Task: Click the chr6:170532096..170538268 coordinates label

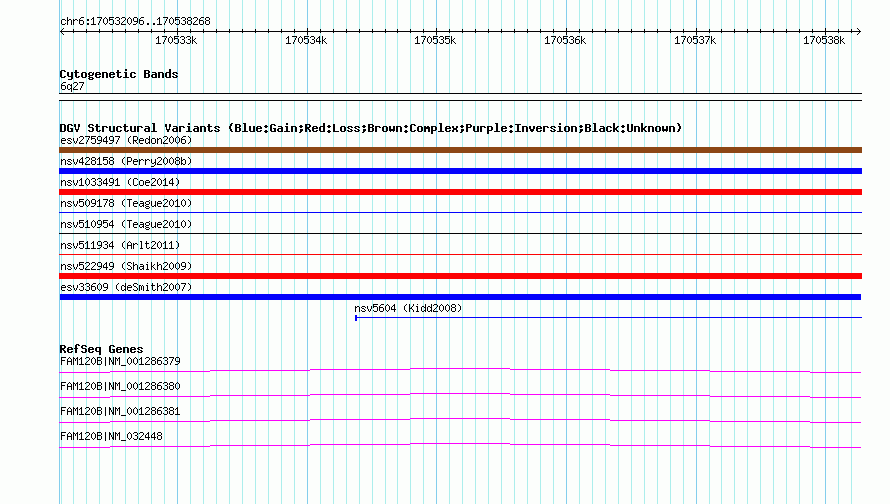Action: coord(135,22)
